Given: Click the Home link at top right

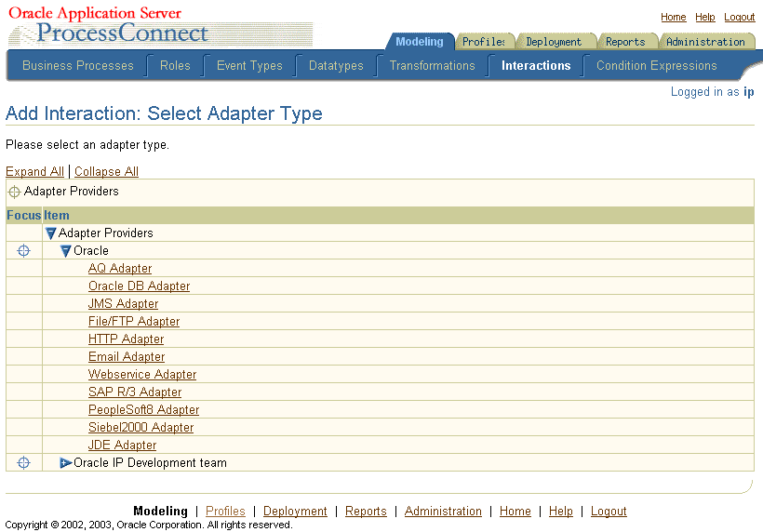Looking at the screenshot, I should [x=674, y=17].
